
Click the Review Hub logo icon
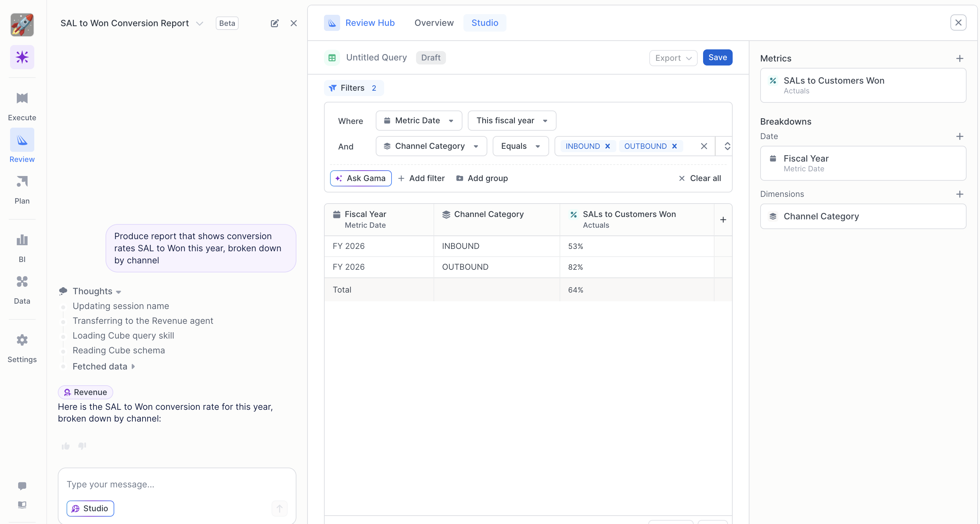(x=332, y=23)
